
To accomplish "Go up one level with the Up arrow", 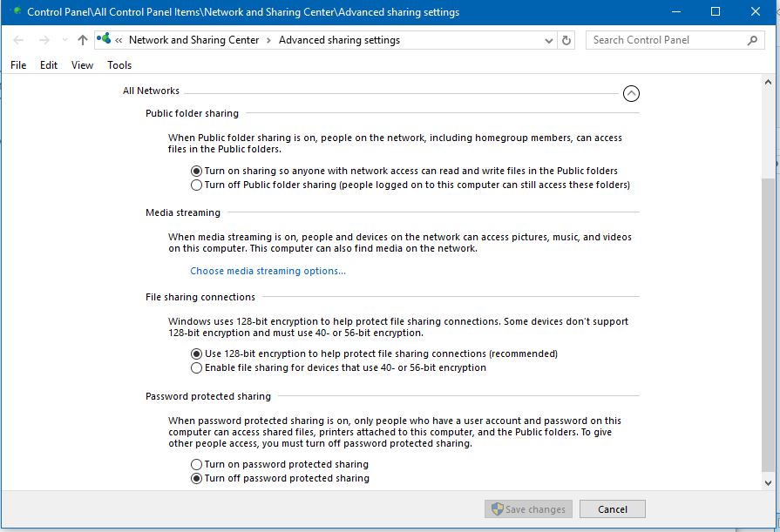I will (83, 40).
